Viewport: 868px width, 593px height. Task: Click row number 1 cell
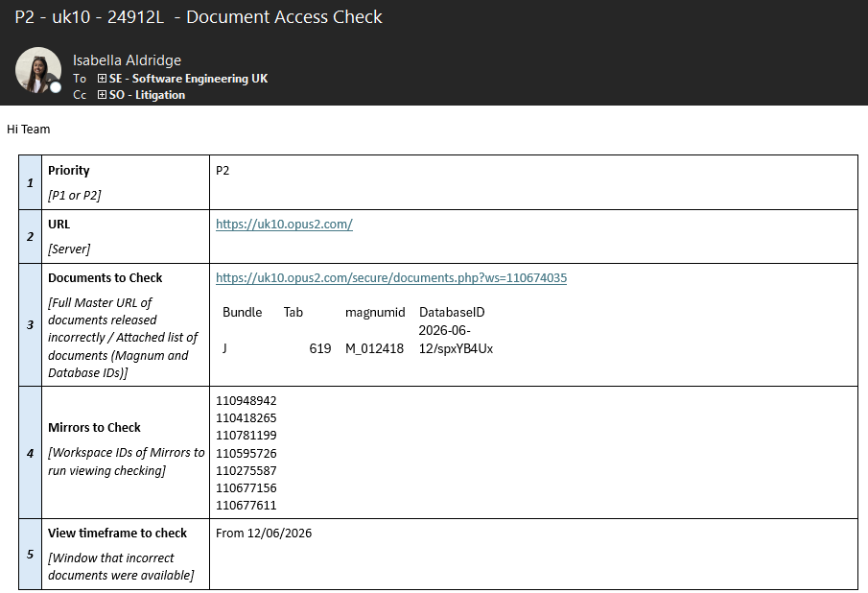(x=31, y=182)
